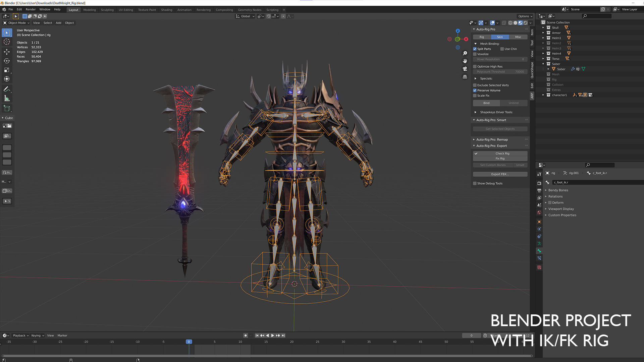Toggle auto keying record button
Screen dimensions: 644x362
point(246,336)
